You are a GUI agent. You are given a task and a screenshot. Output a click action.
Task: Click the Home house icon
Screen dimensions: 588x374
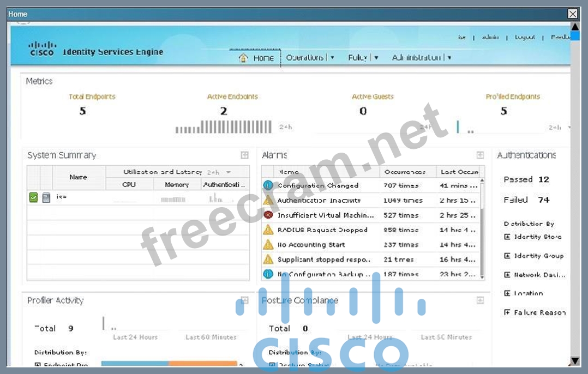coord(243,58)
